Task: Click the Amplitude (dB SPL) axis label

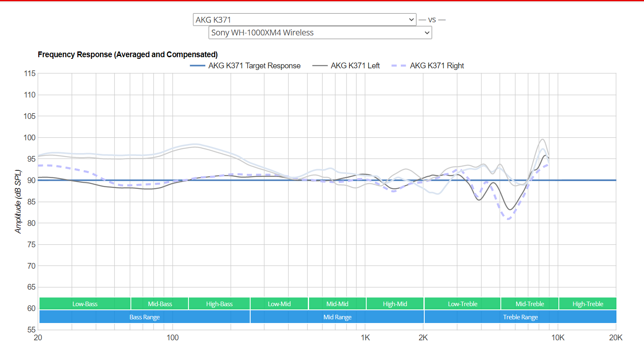Action: [x=18, y=202]
